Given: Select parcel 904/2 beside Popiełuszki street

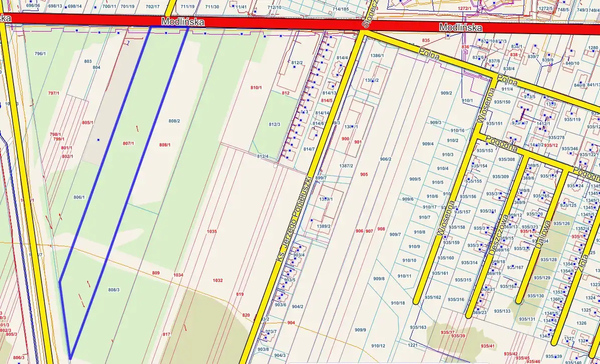Looking at the screenshot, I should coord(298,306).
